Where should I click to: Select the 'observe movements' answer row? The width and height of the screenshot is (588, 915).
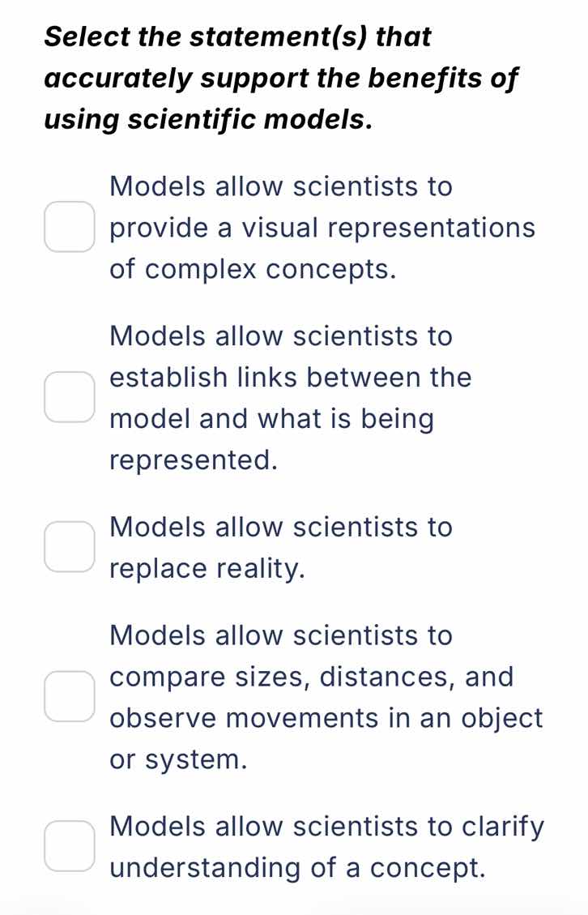coord(326,718)
